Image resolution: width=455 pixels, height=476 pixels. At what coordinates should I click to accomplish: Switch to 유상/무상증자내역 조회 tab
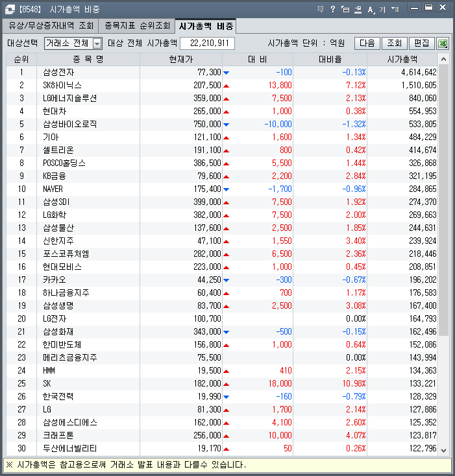click(x=51, y=25)
